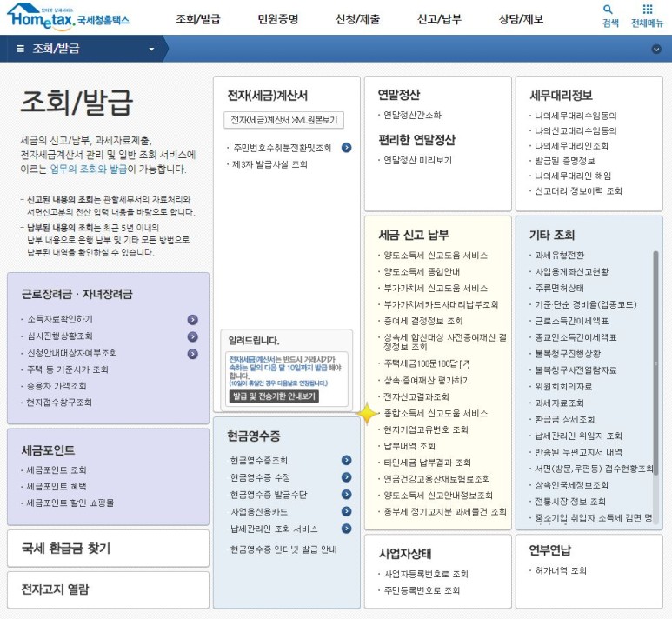Open 사업용계좌신고현황
The height and width of the screenshot is (619, 672).
(x=572, y=272)
